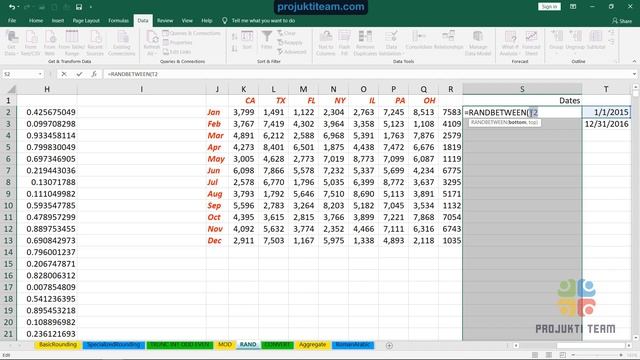Switch to the Review tab
Image resolution: width=640 pixels, height=360 pixels.
[165, 20]
